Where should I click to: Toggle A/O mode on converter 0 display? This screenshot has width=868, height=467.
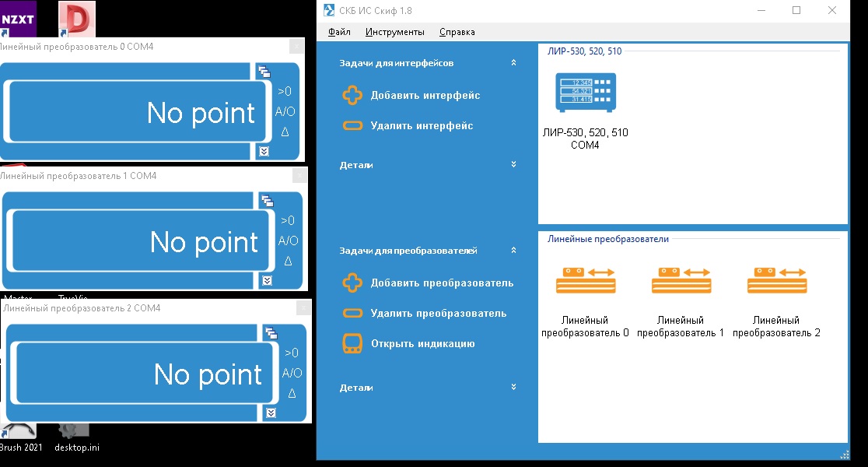coord(285,111)
